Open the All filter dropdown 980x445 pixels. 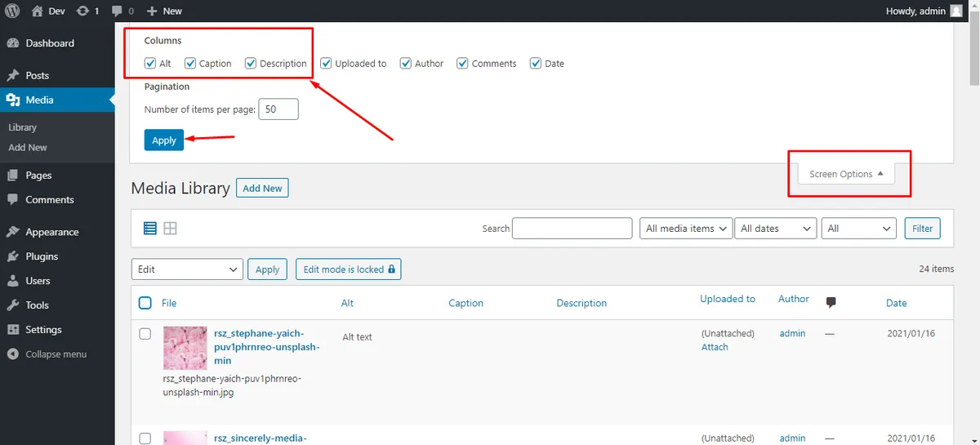[859, 229]
